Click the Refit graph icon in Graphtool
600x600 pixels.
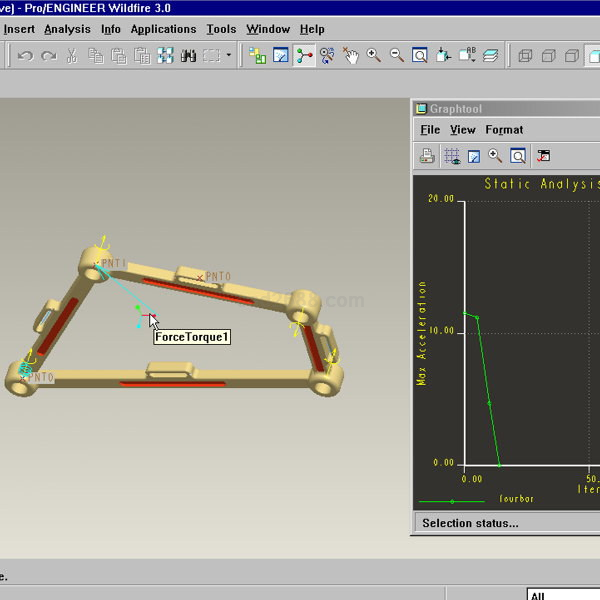click(x=518, y=156)
